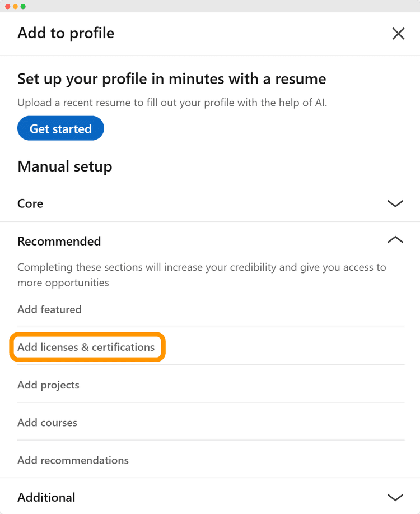This screenshot has width=420, height=514.
Task: Click Add recommendations
Action: [73, 460]
